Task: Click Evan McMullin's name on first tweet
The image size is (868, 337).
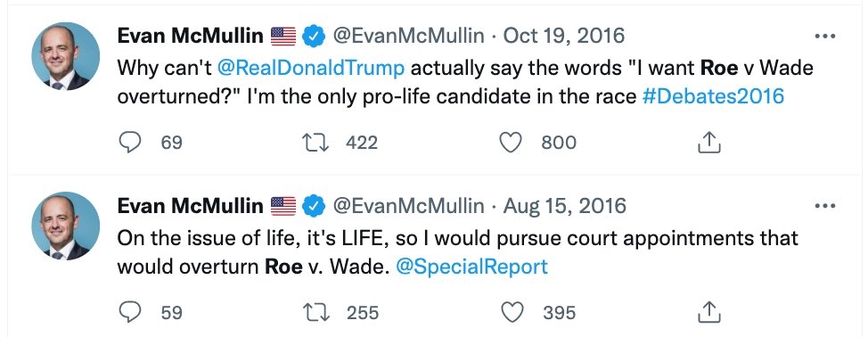Action: tap(191, 37)
